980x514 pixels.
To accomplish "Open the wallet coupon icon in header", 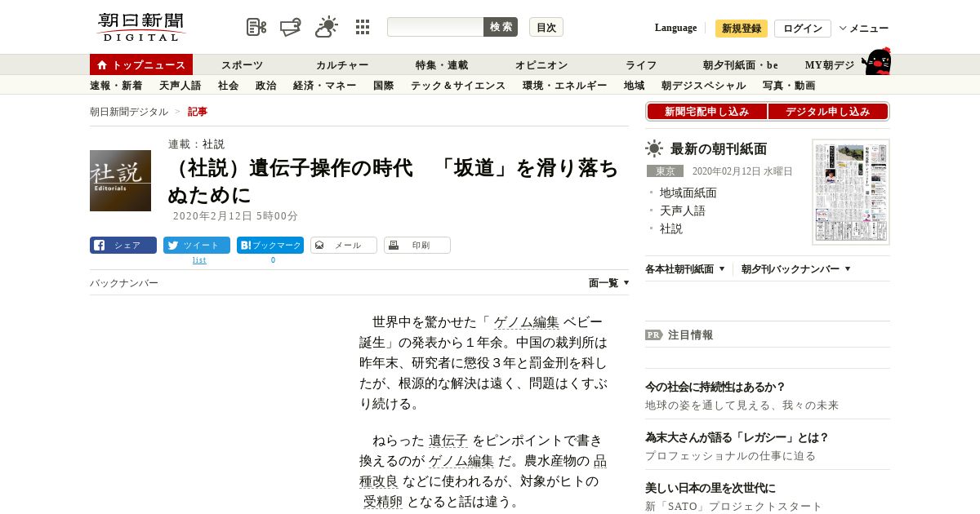I will point(291,27).
